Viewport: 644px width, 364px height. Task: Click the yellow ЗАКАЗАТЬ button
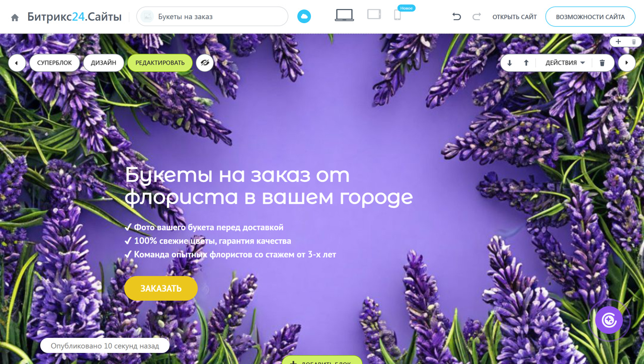coord(161,289)
